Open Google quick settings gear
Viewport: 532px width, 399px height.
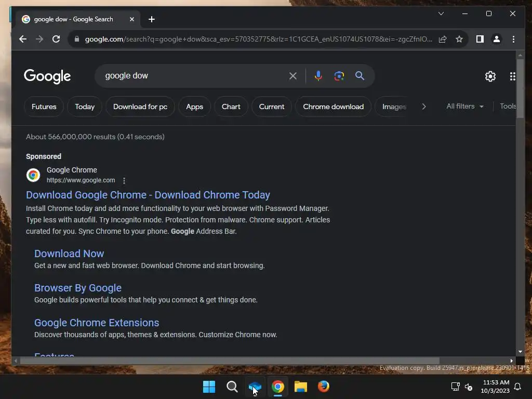click(490, 76)
